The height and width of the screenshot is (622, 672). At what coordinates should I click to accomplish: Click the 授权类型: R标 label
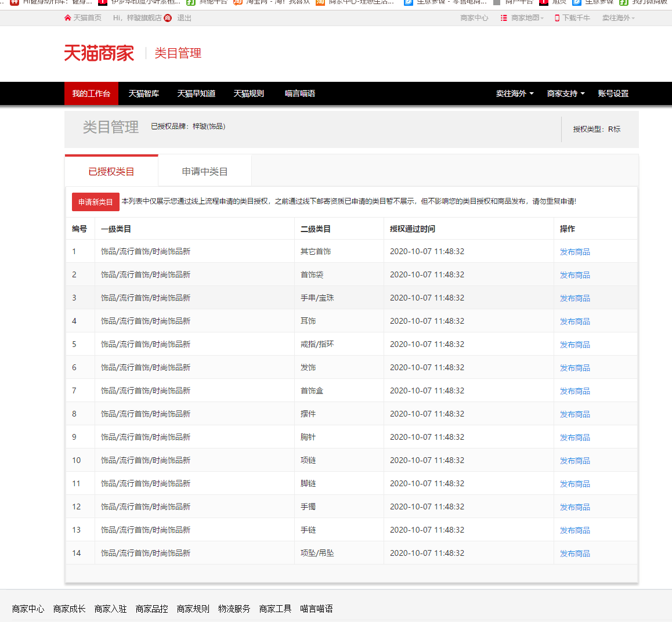pos(597,129)
